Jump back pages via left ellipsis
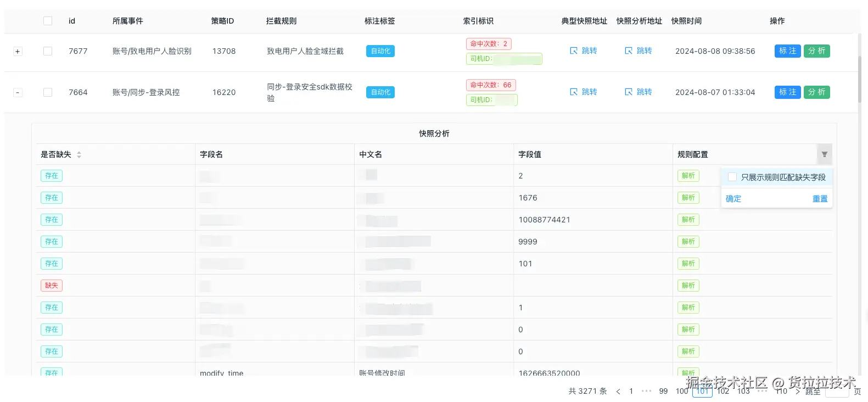Screen dimensions: 868x402 tap(647, 391)
